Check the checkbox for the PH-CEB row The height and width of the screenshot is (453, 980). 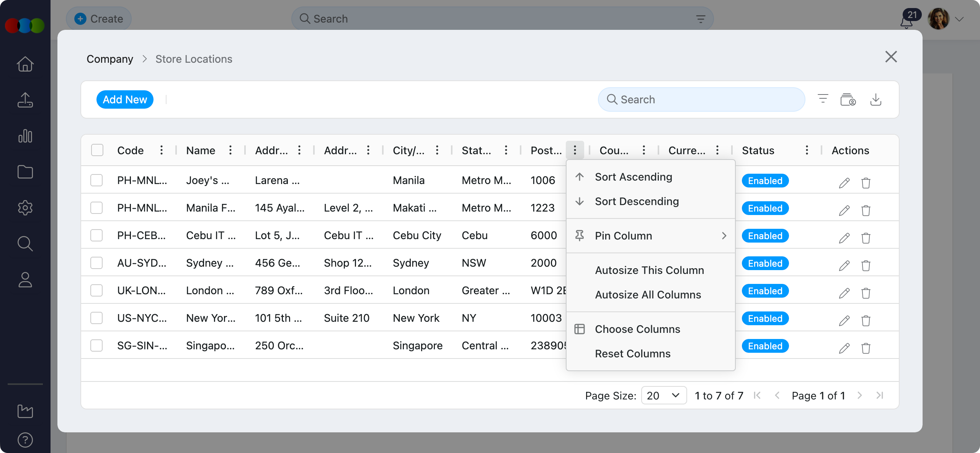point(97,235)
